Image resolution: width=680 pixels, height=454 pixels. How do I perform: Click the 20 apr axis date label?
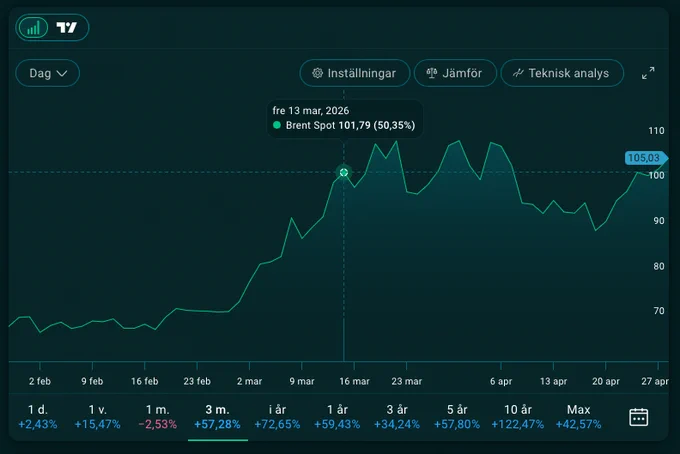pos(606,381)
